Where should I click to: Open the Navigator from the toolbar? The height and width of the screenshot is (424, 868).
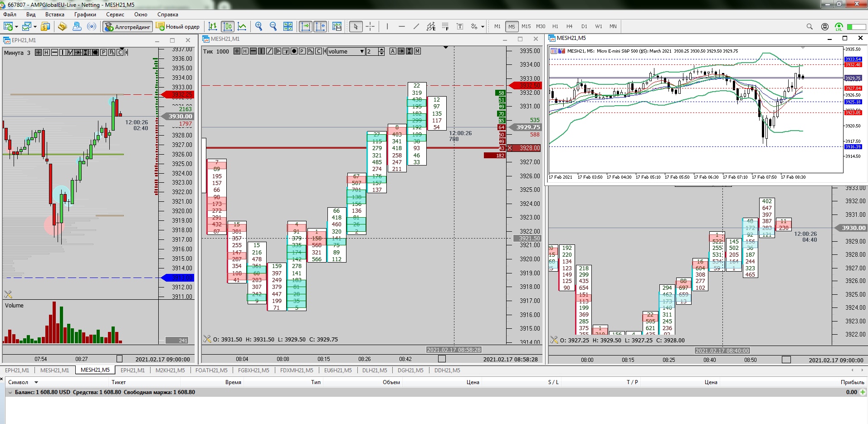(x=63, y=26)
